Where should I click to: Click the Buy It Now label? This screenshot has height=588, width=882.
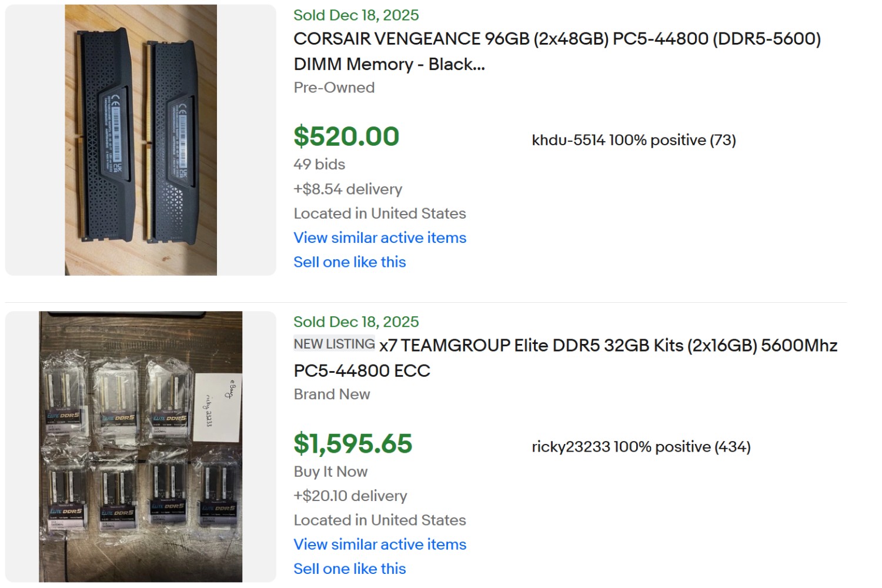[x=330, y=472]
